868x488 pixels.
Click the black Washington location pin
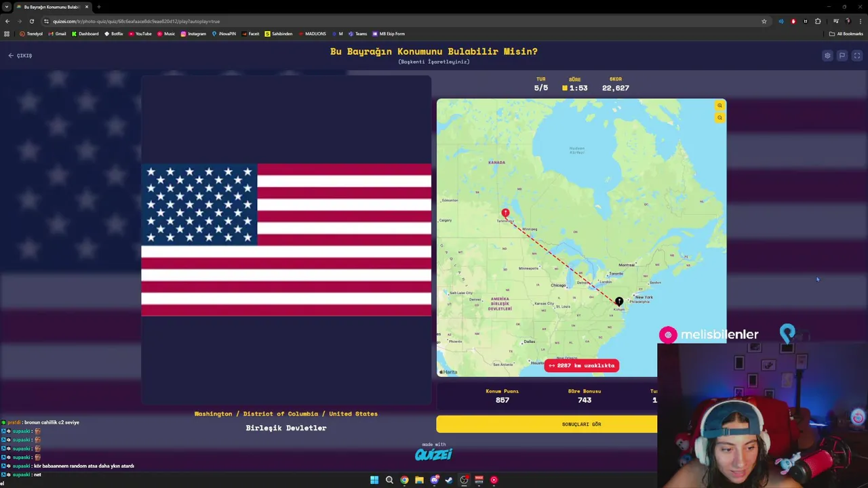point(619,302)
